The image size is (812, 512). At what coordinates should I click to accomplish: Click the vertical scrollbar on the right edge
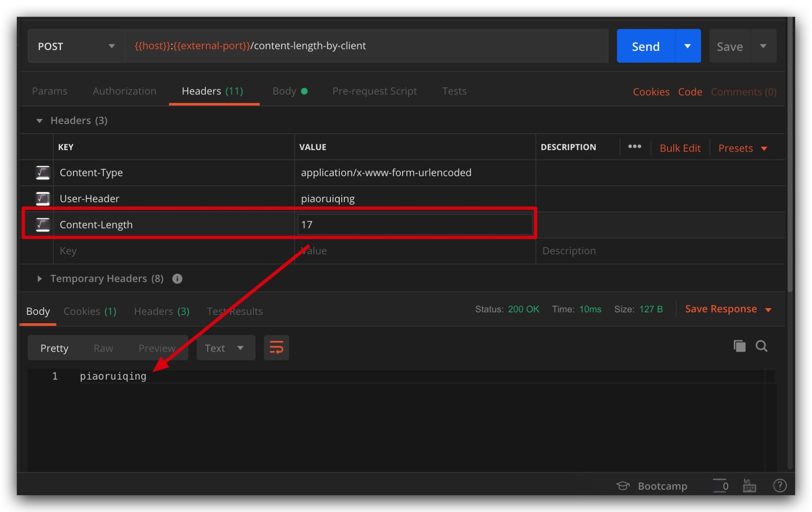click(790, 154)
